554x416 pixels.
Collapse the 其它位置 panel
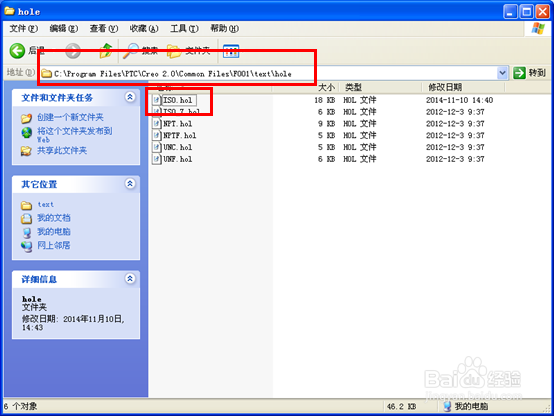[130, 183]
